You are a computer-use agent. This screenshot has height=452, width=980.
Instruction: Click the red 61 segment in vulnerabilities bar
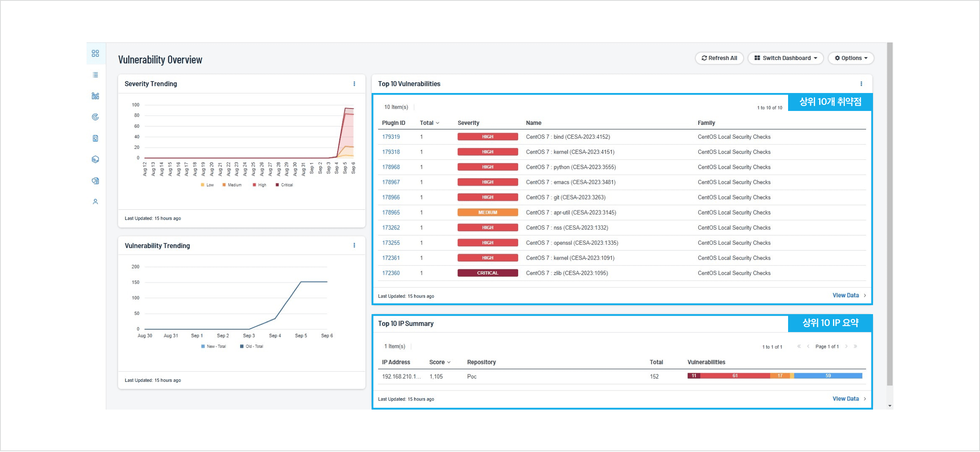tap(735, 376)
